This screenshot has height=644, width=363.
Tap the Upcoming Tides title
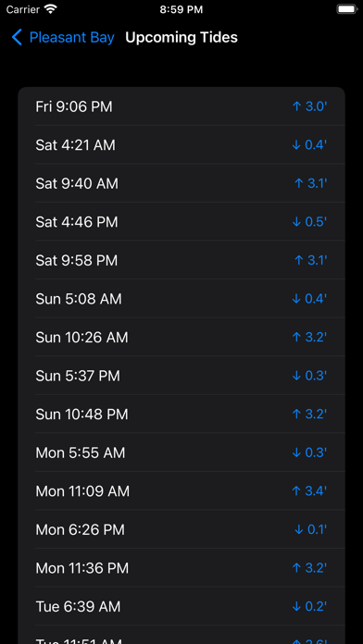pyautogui.click(x=181, y=37)
